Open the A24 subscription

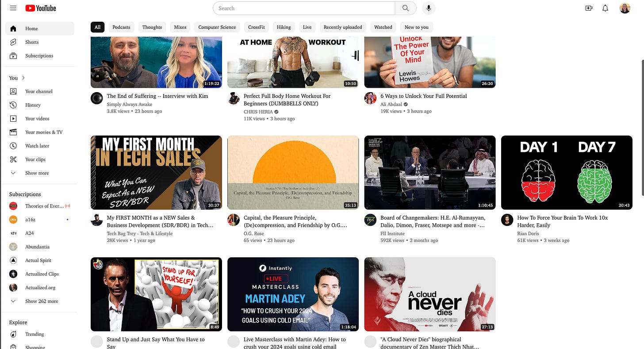pos(39,233)
